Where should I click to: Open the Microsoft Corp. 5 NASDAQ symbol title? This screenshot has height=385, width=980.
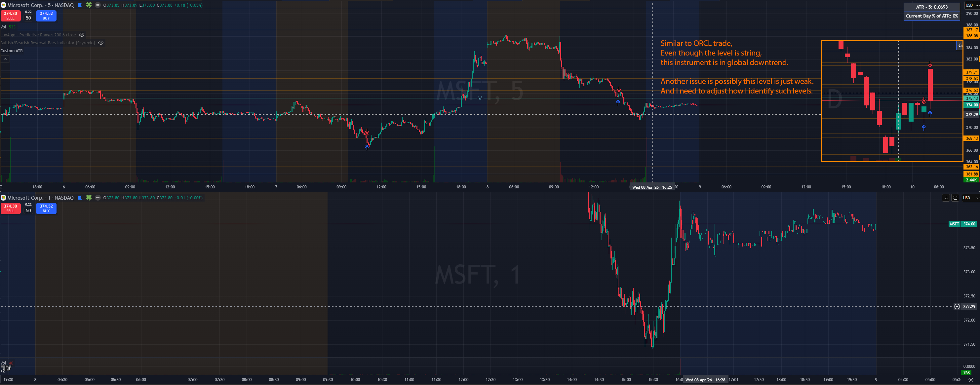click(x=40, y=5)
